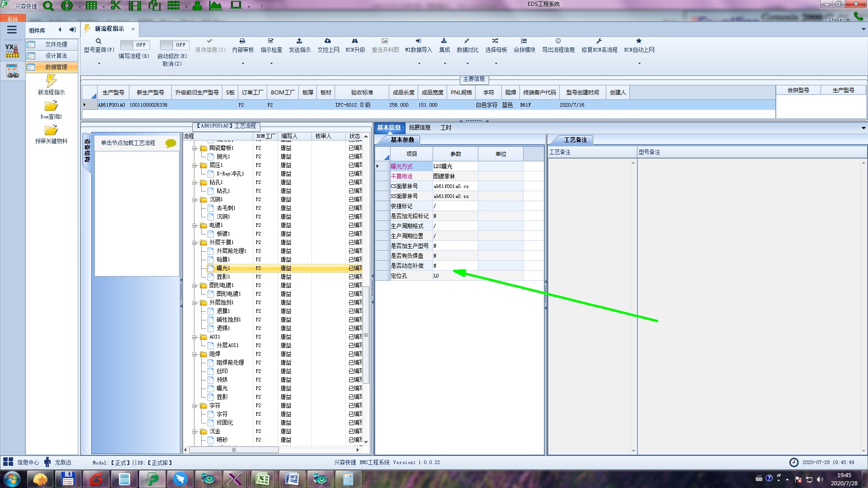868x488 pixels.
Task: Open Excel from the Windows taskbar
Action: 263,479
